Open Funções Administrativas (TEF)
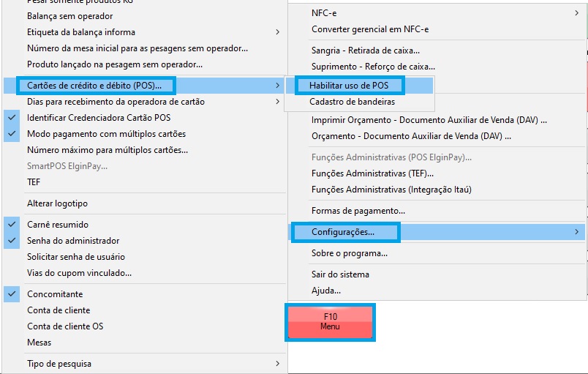 (372, 173)
